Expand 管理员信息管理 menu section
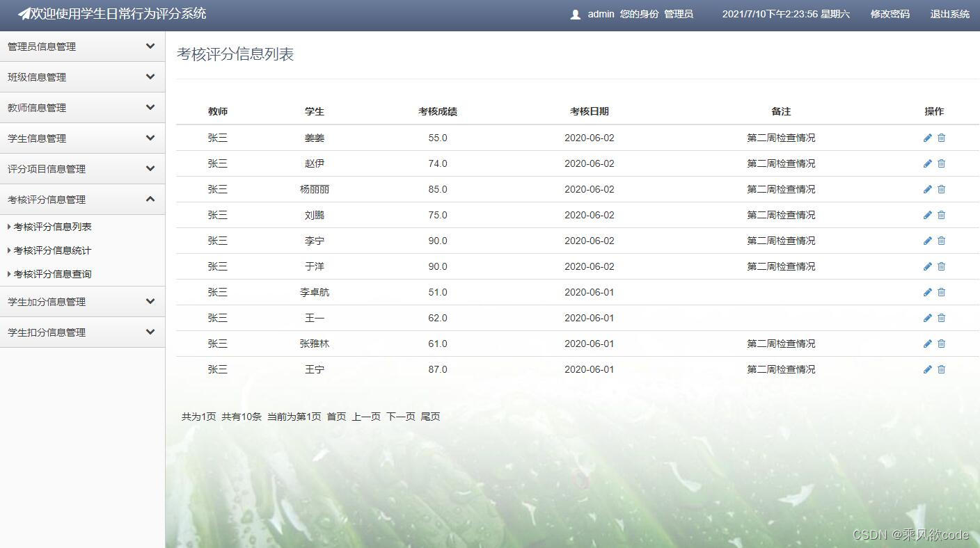The image size is (980, 548). tap(82, 47)
